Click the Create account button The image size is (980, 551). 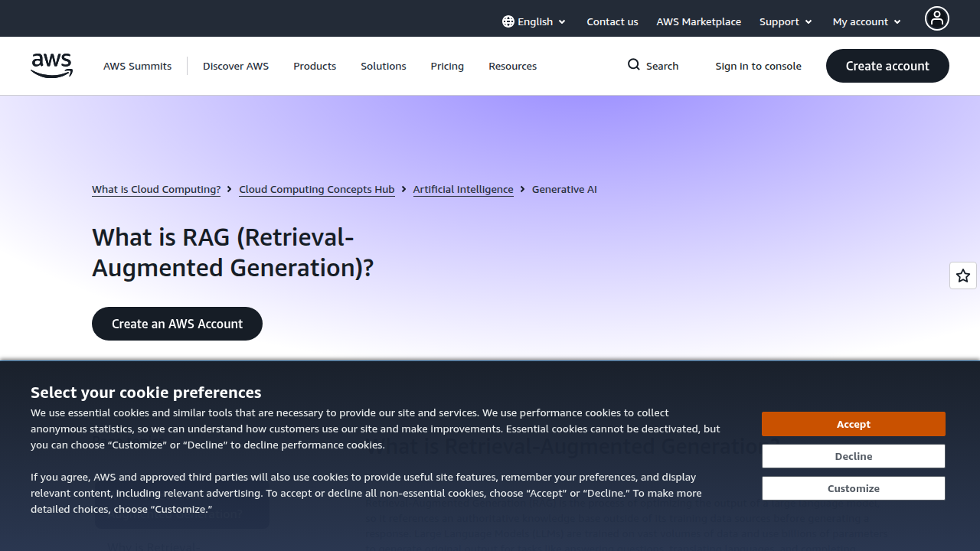887,66
